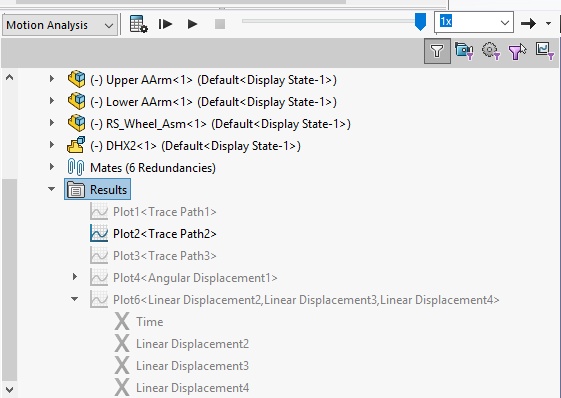
Task: Expand the Plot4 Angular Displacement1 item
Action: (75, 276)
